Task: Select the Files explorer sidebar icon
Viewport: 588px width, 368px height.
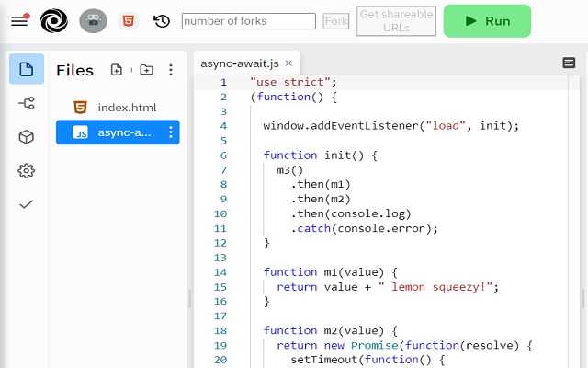Action: 27,69
